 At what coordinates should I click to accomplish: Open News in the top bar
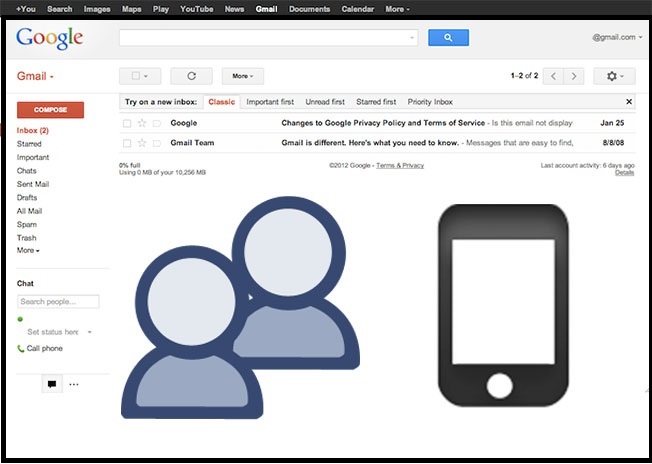(234, 9)
